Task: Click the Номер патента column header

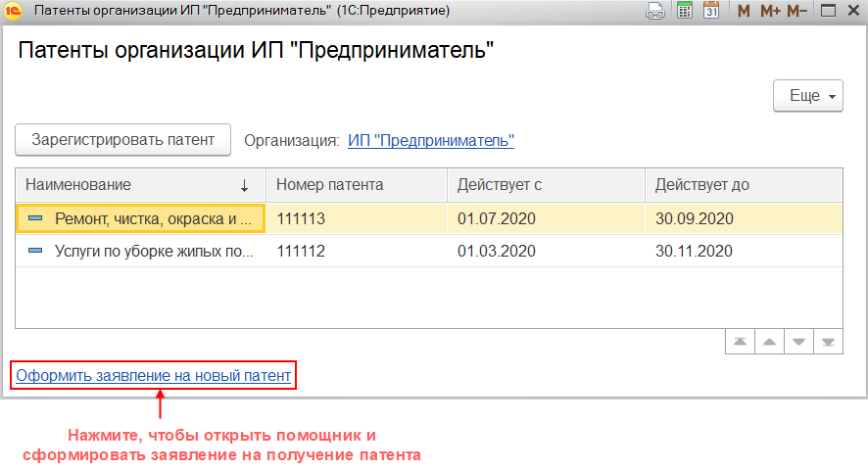Action: pos(356,185)
